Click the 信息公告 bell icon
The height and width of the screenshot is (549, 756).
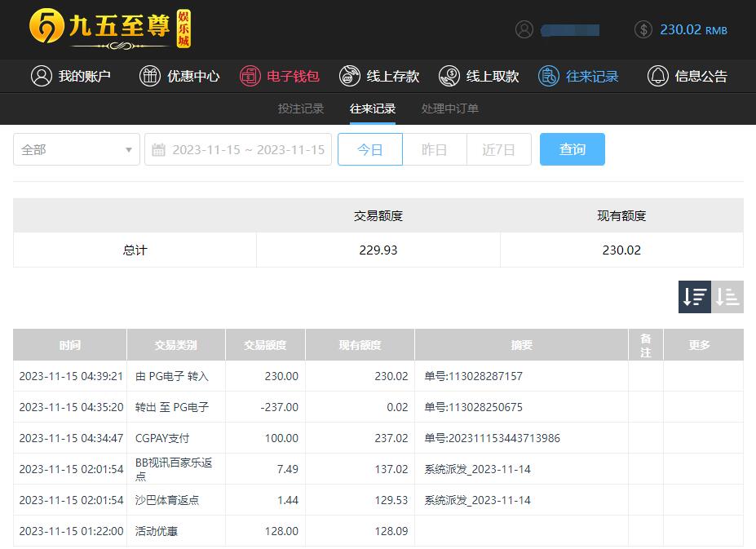coord(658,76)
